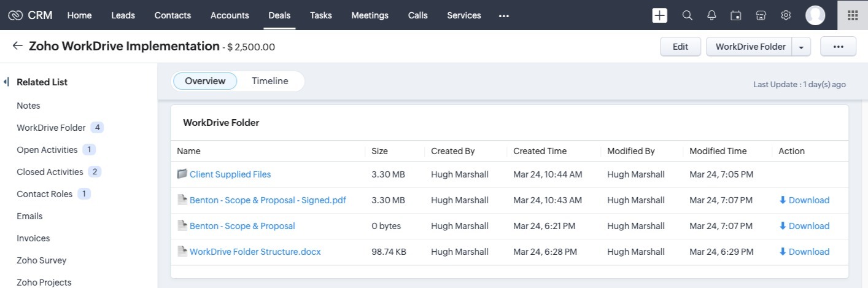Click Download for Benton Signed.pdf
Screen dimensions: 868x288
[804, 200]
